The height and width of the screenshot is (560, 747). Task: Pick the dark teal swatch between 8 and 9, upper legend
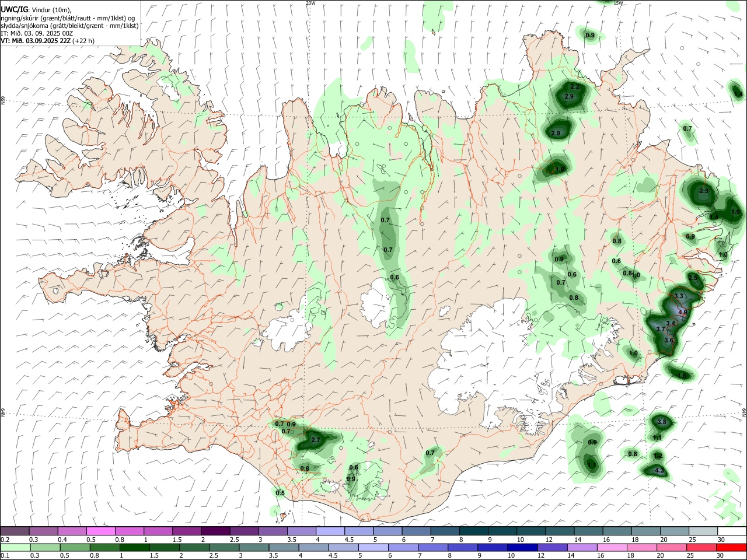pos(474,531)
